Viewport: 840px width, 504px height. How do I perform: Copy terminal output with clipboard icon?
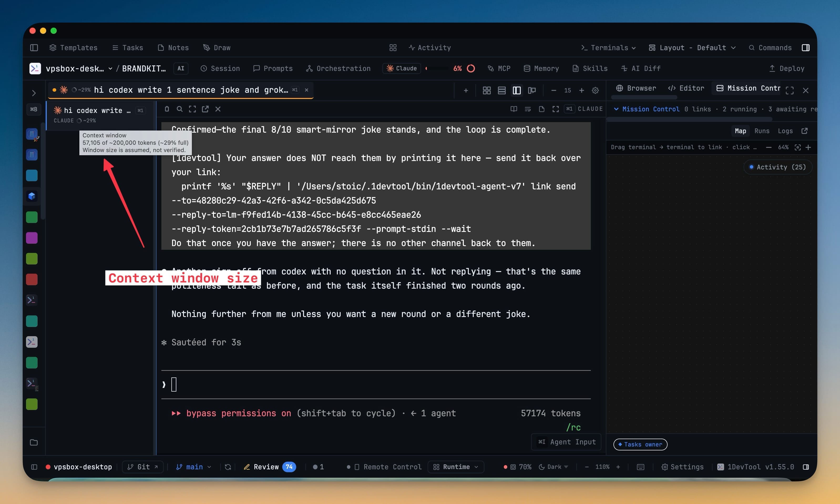click(x=167, y=109)
